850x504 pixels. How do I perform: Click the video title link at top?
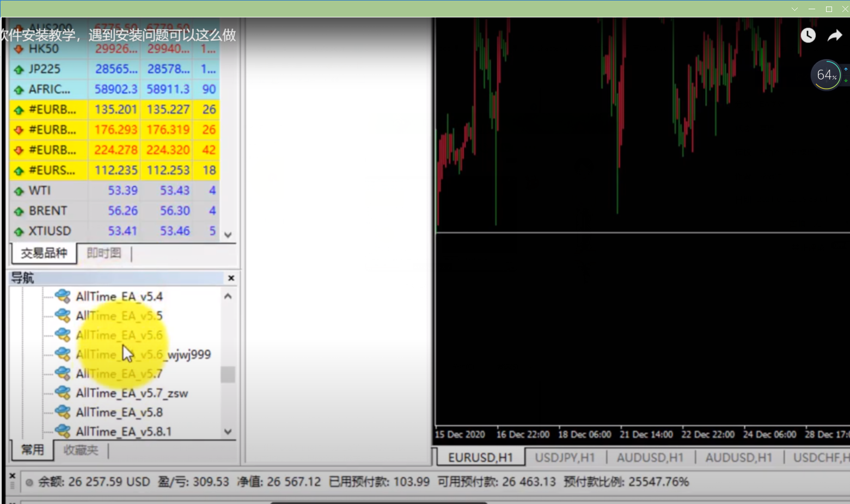[x=118, y=35]
